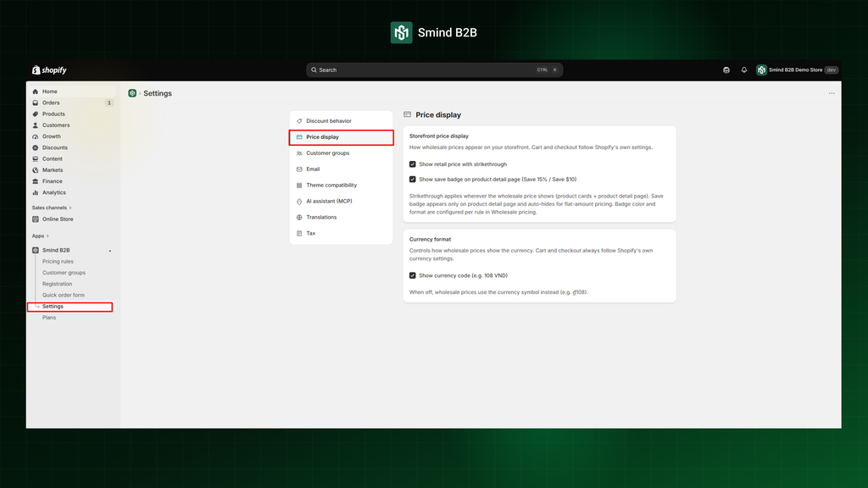
Task: Click the app icon in Settings breadcrumb
Action: point(132,93)
